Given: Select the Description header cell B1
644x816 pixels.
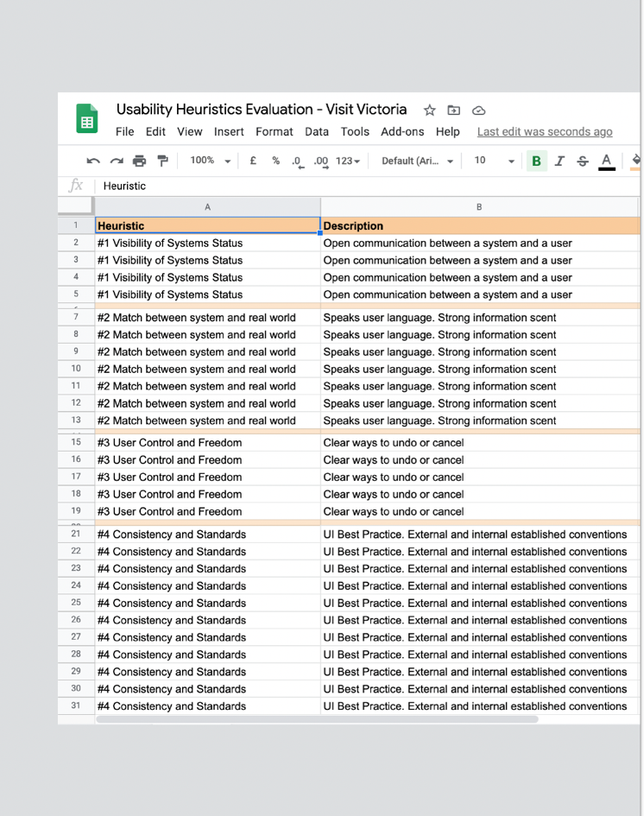Looking at the screenshot, I should (x=480, y=225).
